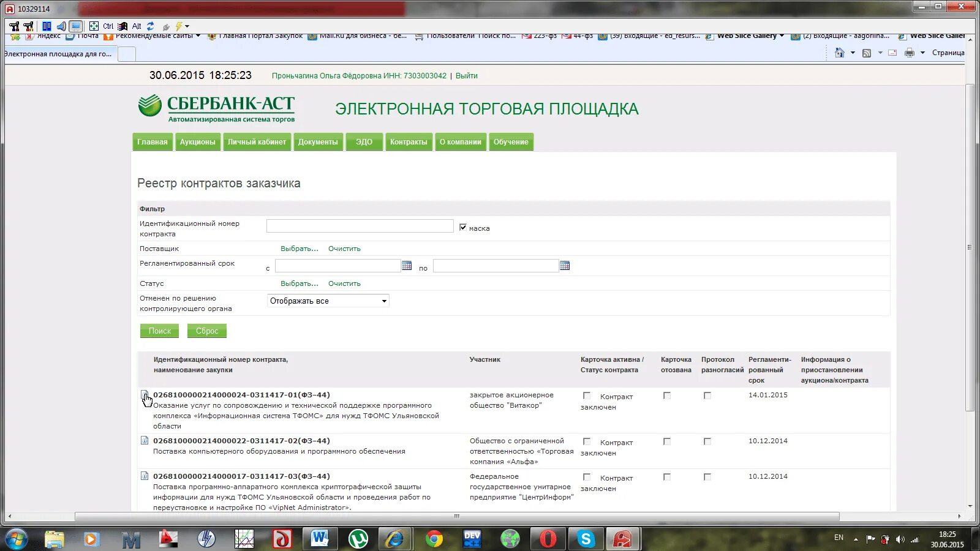Toggle disagreement protocol checkbox for Альфа contract row
Screen dimensions: 980x551
(x=707, y=441)
